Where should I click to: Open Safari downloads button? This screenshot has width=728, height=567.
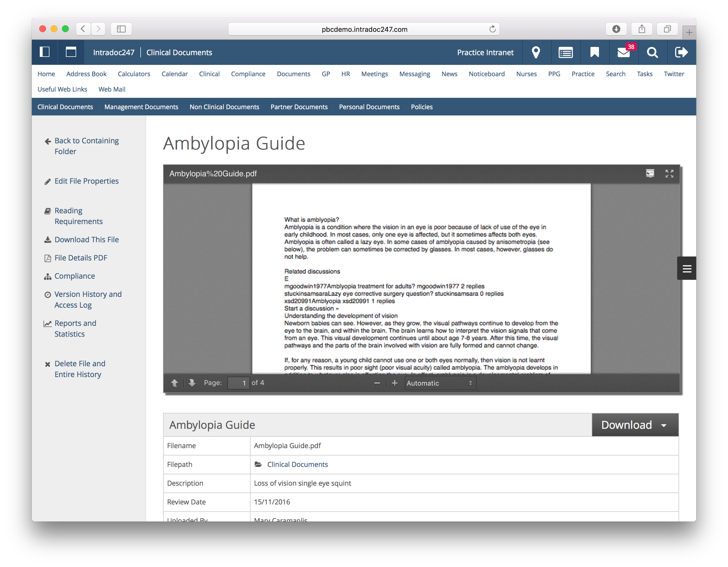click(x=616, y=29)
